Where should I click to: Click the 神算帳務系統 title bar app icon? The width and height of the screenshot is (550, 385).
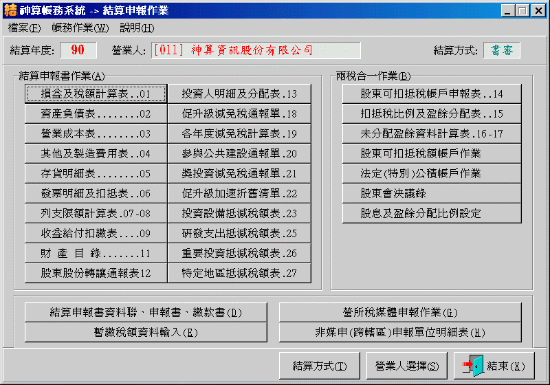coord(11,10)
